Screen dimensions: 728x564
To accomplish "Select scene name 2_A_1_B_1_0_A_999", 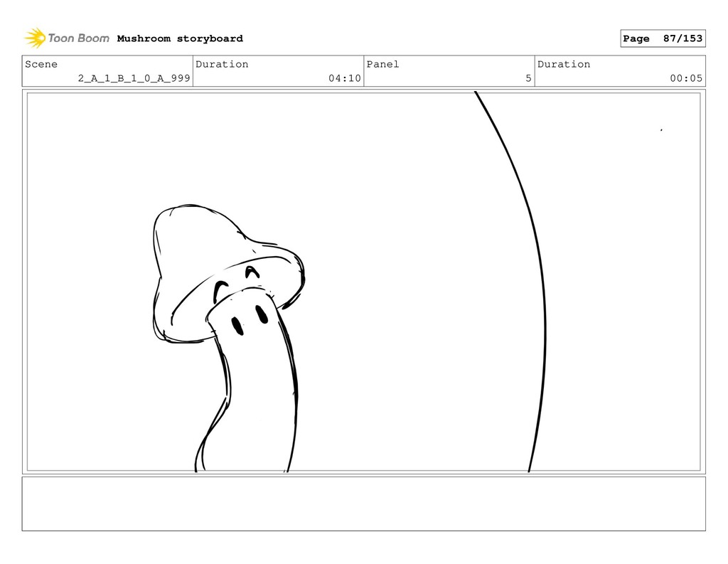I will point(134,78).
